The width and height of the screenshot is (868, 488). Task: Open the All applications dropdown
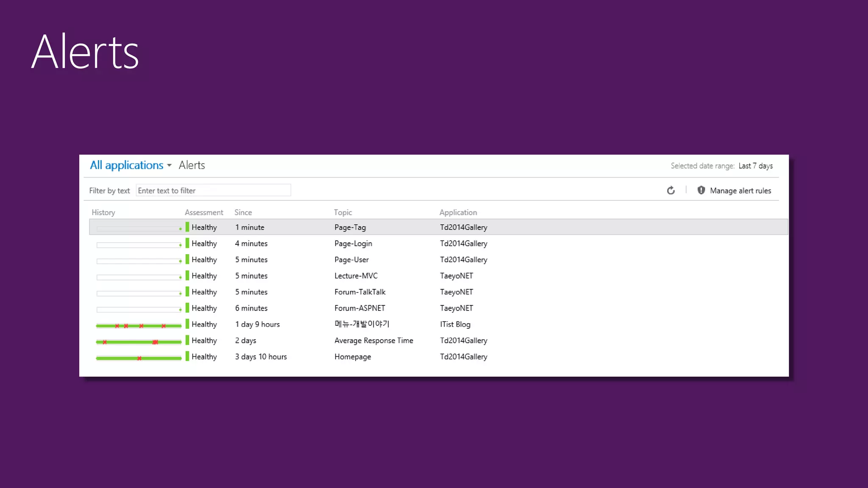point(126,165)
